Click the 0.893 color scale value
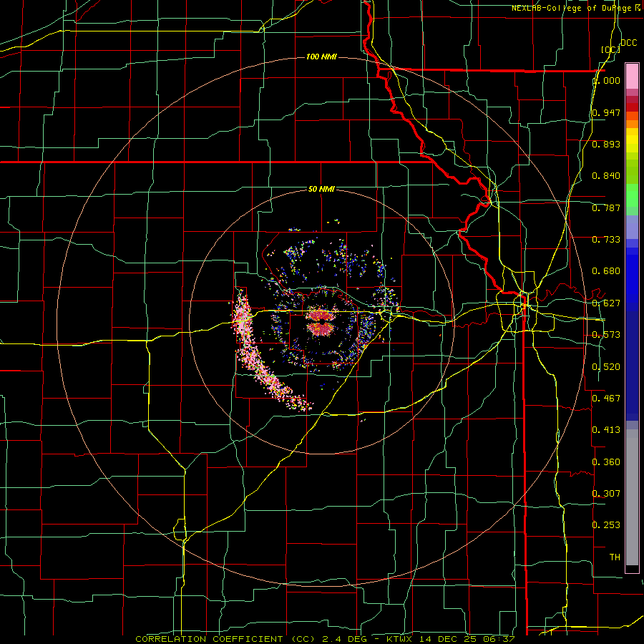The height and width of the screenshot is (644, 644). [606, 144]
